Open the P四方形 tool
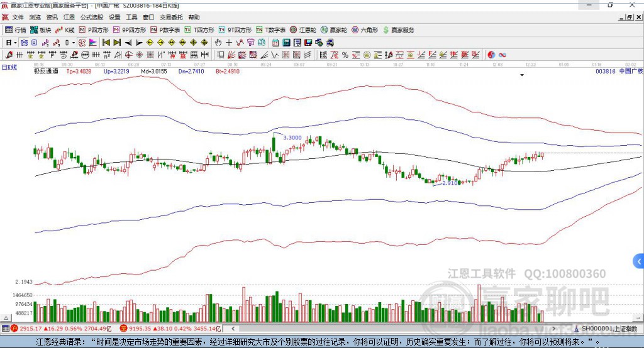 pos(94,30)
